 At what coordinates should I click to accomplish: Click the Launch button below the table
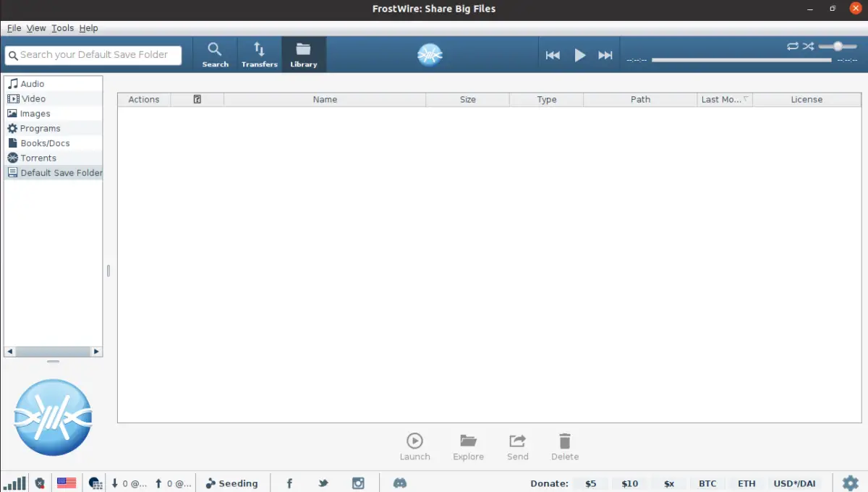point(414,446)
